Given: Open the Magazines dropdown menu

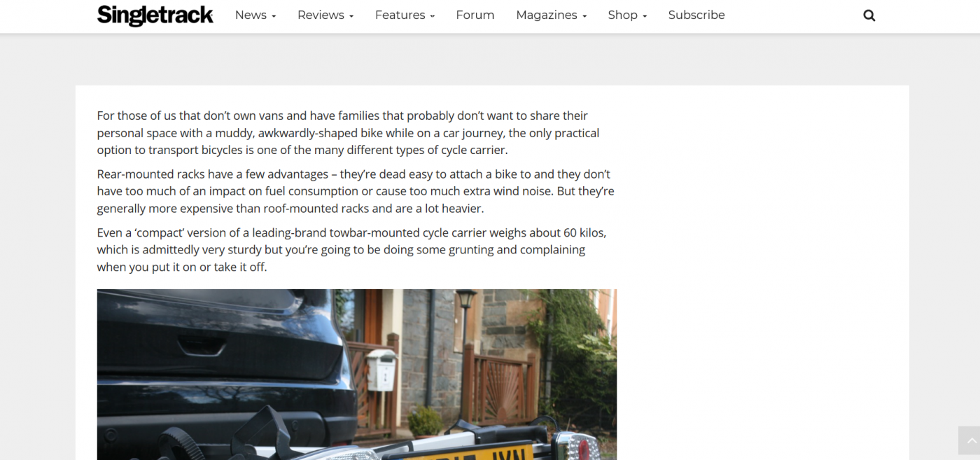Looking at the screenshot, I should tap(551, 15).
